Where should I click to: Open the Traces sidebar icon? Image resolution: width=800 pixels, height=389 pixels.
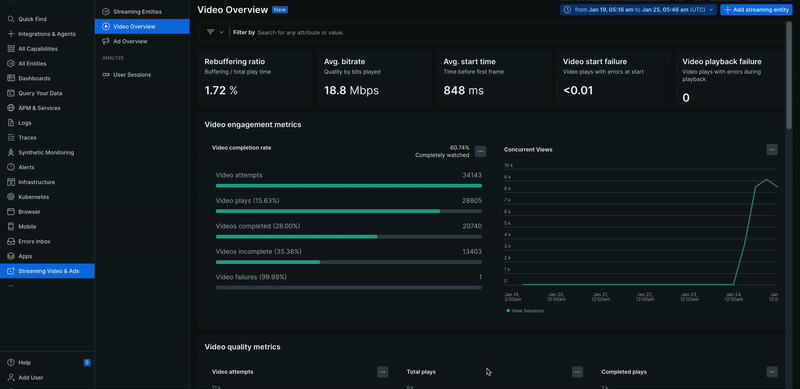click(11, 138)
